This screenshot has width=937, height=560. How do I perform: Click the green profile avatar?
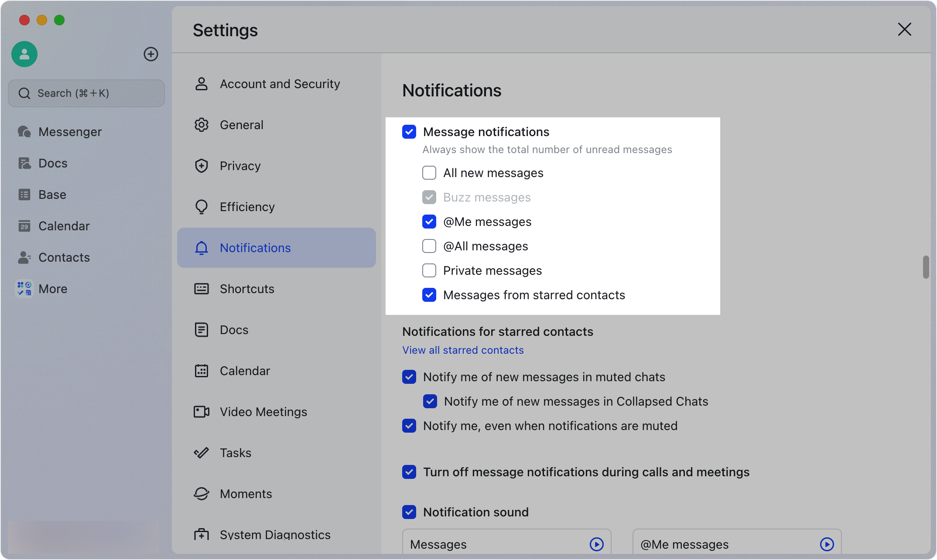click(24, 54)
